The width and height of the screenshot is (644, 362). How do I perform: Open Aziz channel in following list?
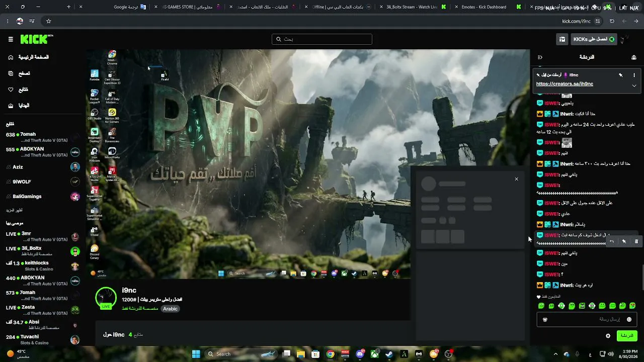point(43,167)
